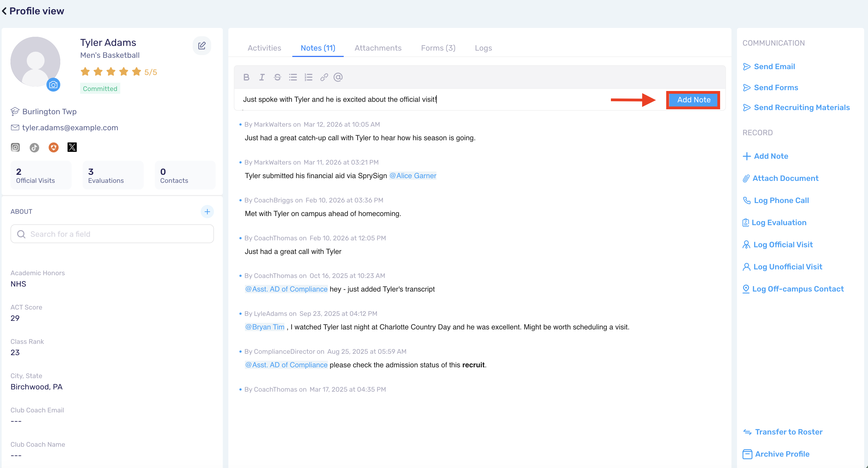The image size is (868, 468).
Task: Open Send Recruiting Materials link
Action: coord(802,108)
